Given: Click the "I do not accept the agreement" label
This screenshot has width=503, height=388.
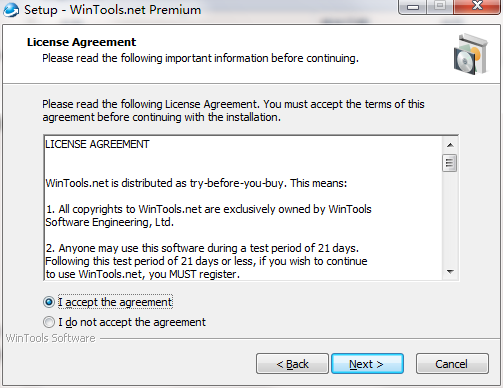Looking at the screenshot, I should point(132,322).
